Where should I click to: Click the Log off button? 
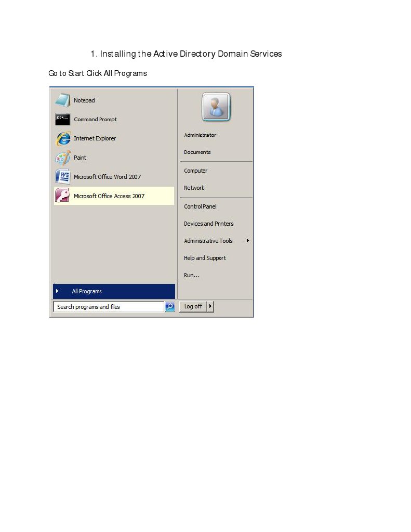point(193,306)
